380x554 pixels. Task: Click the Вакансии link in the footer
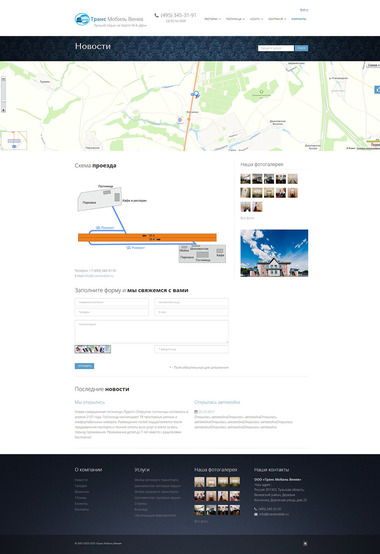click(82, 492)
